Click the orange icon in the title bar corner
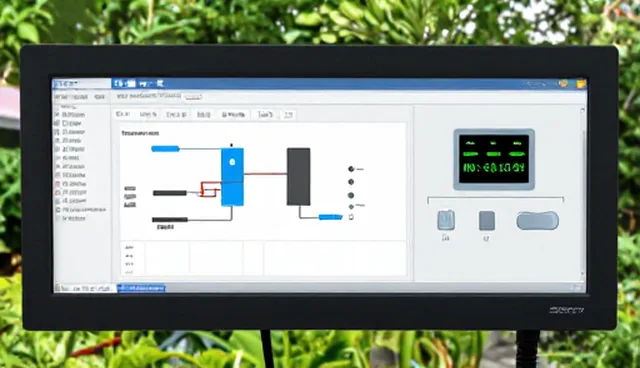The height and width of the screenshot is (368, 640). pyautogui.click(x=581, y=84)
